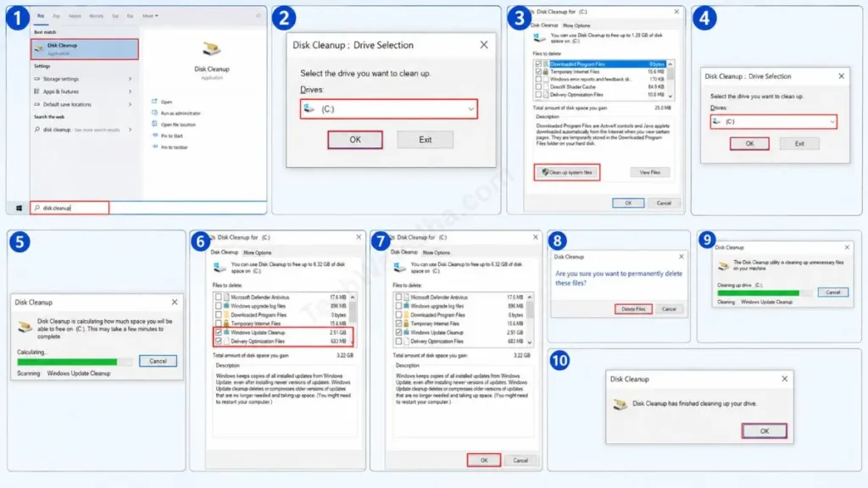Click the feedback icon atop the search panel
Viewport: 868px width, 488px height.
(258, 15)
